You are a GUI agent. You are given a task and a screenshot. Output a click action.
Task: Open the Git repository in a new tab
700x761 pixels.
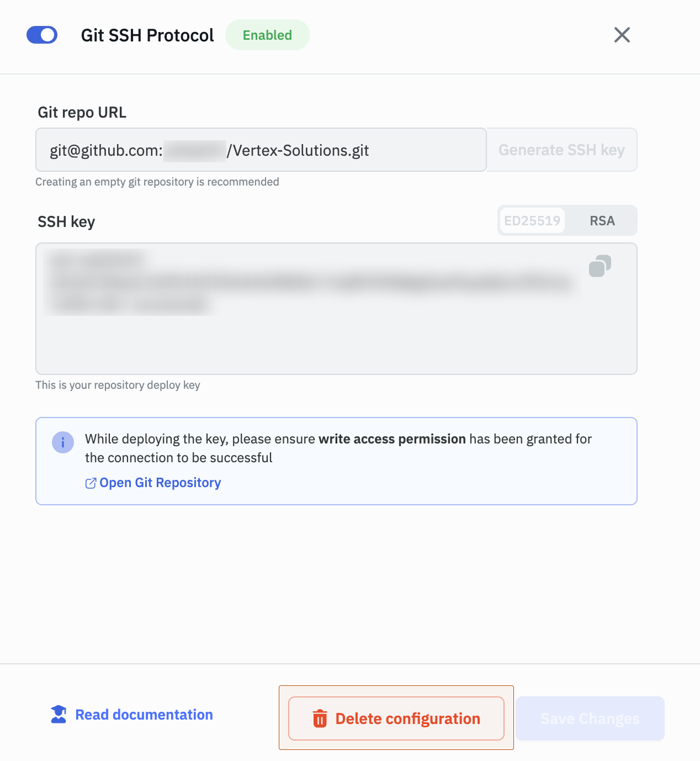tap(160, 483)
